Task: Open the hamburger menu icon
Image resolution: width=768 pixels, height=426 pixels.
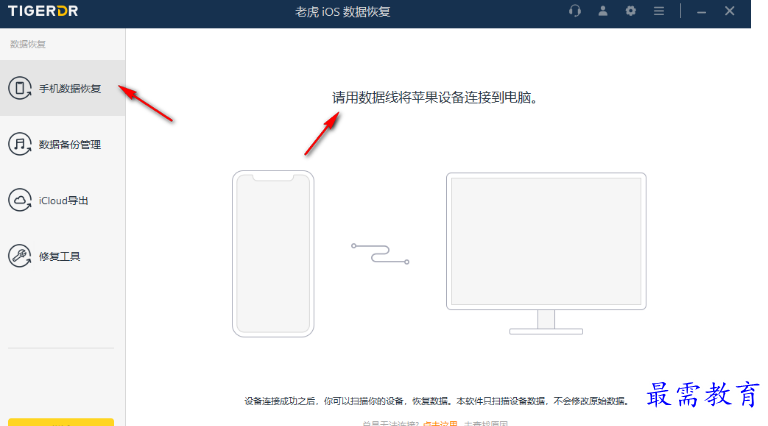Action: click(659, 11)
